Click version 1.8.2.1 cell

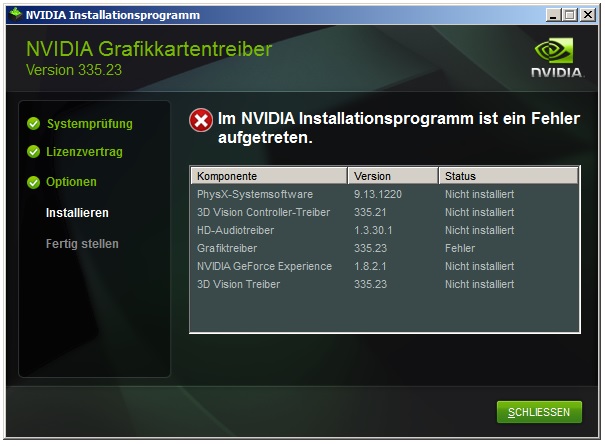[370, 266]
